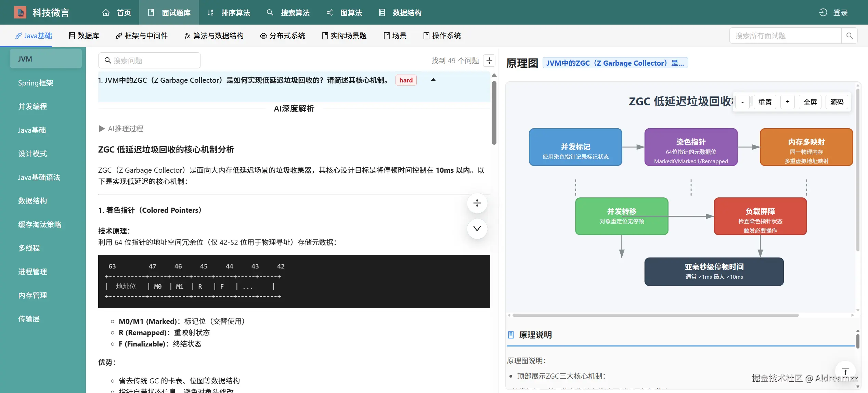868x393 pixels.
Task: Open 数据结构 in top navigation bar
Action: [400, 13]
